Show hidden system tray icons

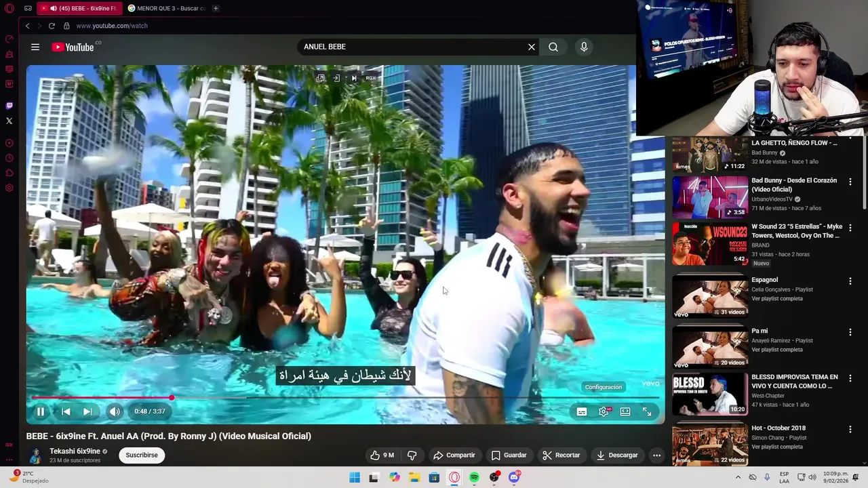coord(738,477)
